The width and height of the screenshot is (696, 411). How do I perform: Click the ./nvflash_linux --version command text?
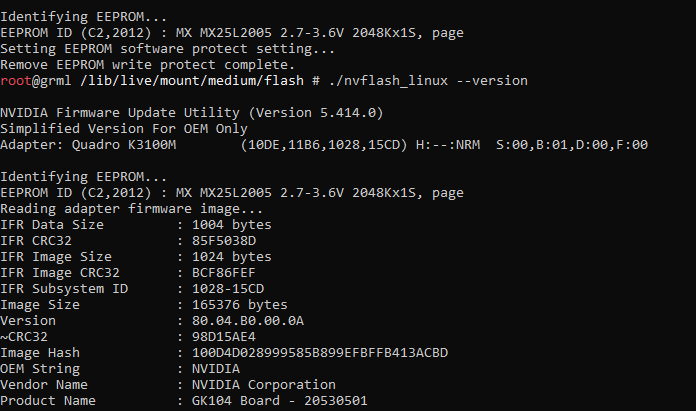(x=428, y=81)
